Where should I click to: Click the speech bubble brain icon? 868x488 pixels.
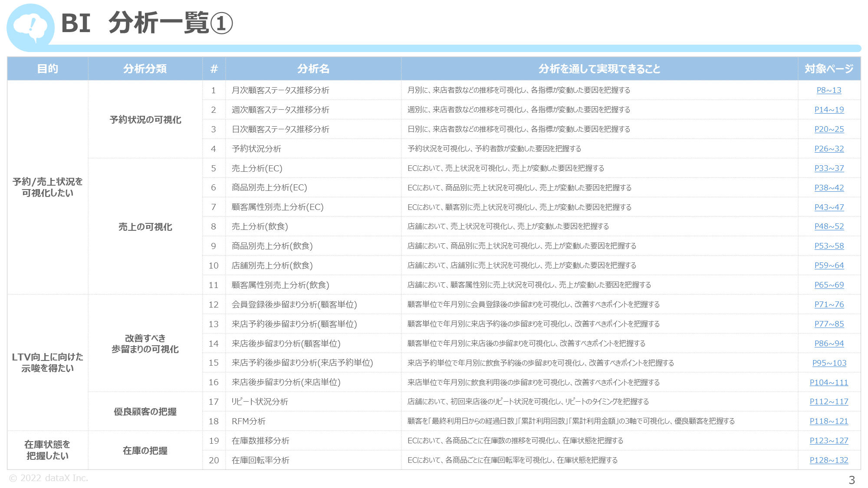(x=30, y=27)
